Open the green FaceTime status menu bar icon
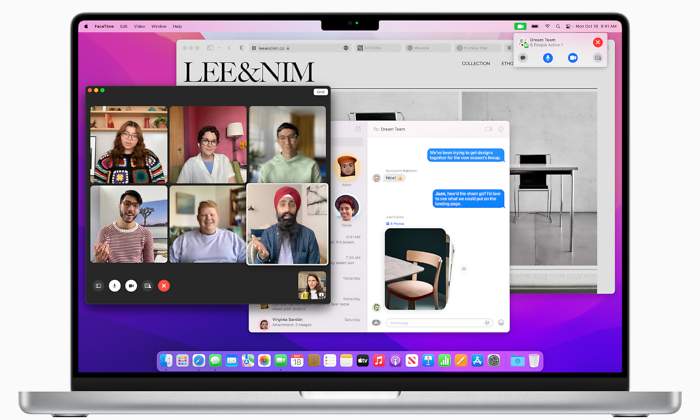700x420 pixels. 520,26
